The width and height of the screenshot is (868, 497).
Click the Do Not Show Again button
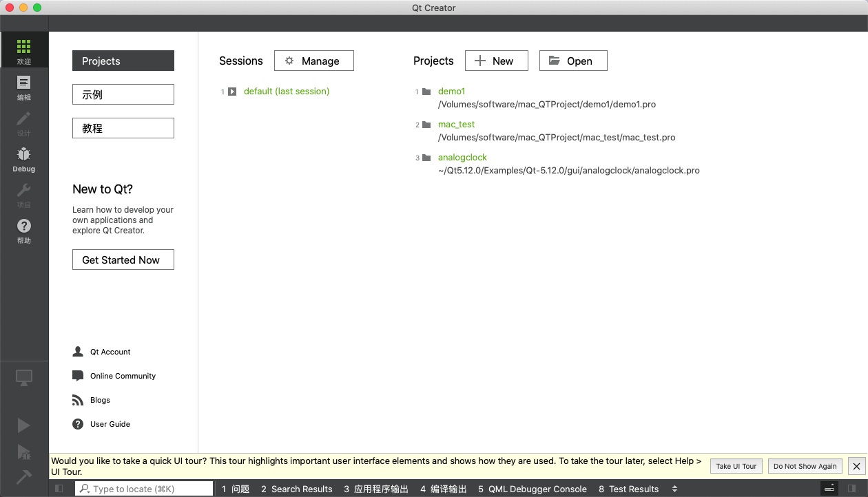click(805, 466)
